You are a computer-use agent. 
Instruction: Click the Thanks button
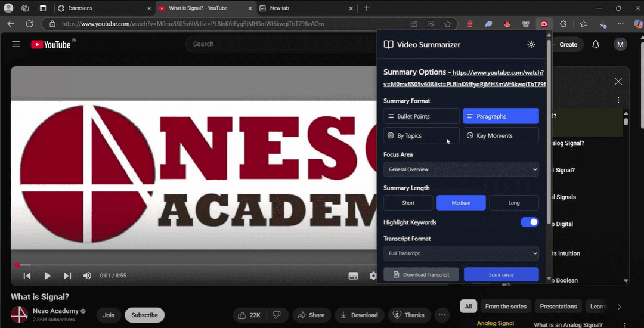(409, 315)
